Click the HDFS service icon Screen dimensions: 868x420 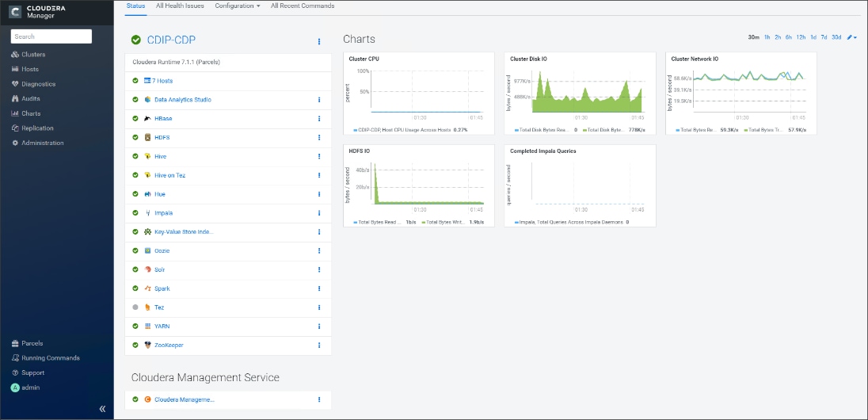pos(148,137)
